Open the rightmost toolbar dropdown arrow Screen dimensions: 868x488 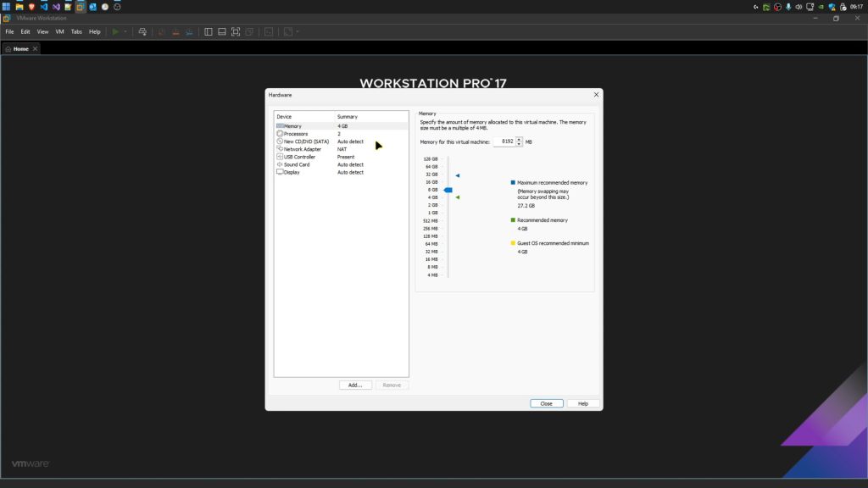point(298,31)
